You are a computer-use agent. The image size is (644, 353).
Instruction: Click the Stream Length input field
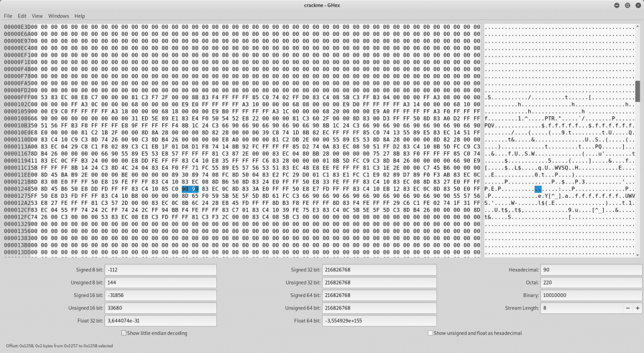[582, 308]
